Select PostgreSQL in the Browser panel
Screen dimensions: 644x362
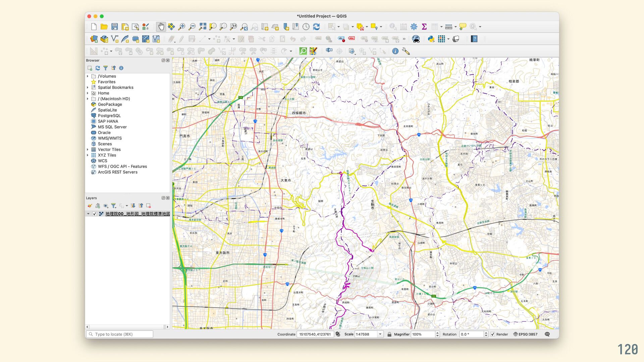tap(109, 116)
